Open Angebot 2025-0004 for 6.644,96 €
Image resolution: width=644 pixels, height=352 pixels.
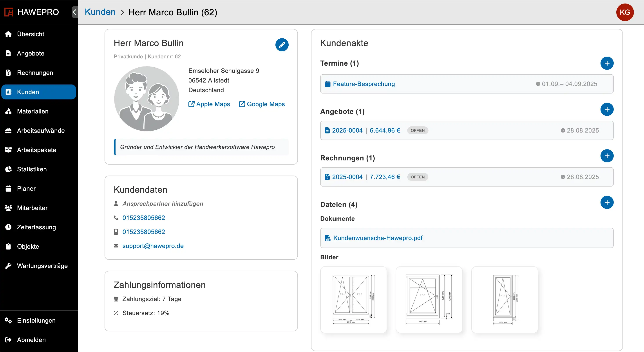(x=467, y=130)
